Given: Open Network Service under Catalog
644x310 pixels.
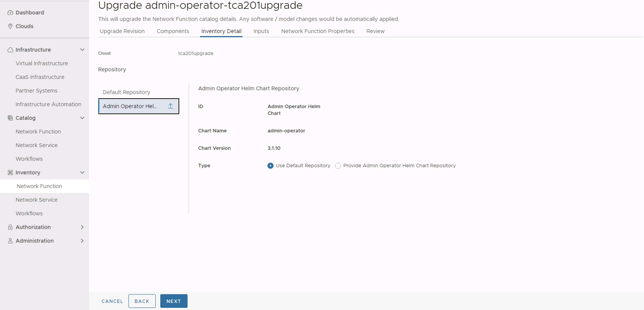Looking at the screenshot, I should 37,145.
